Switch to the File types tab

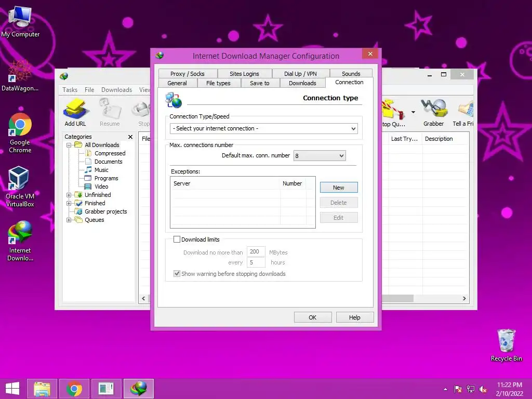point(219,83)
